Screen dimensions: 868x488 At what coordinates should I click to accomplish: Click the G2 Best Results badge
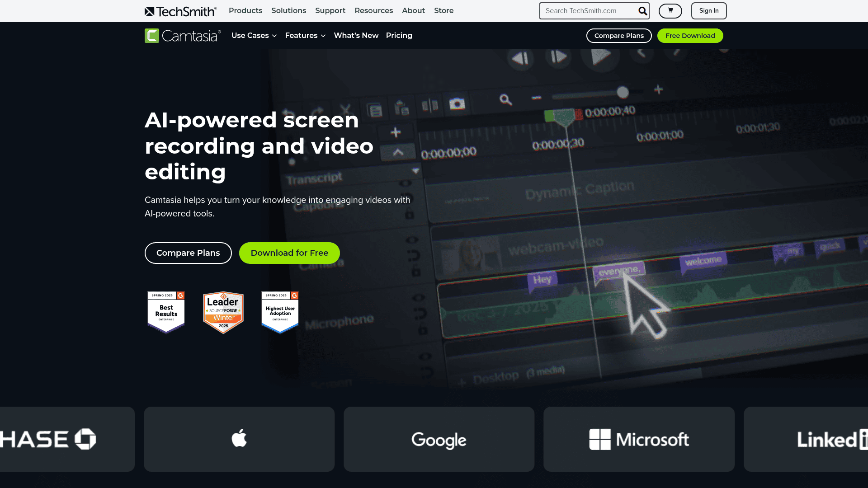(x=166, y=312)
